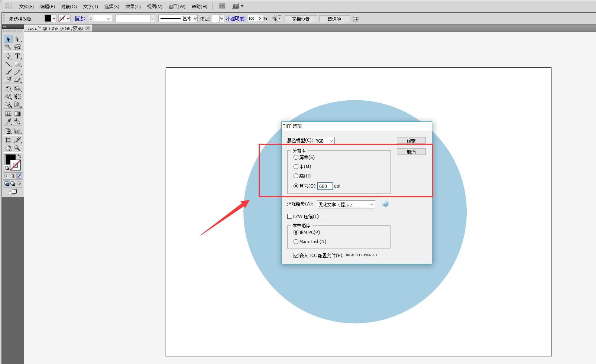Select the Other (其它) resolution radio

point(296,186)
